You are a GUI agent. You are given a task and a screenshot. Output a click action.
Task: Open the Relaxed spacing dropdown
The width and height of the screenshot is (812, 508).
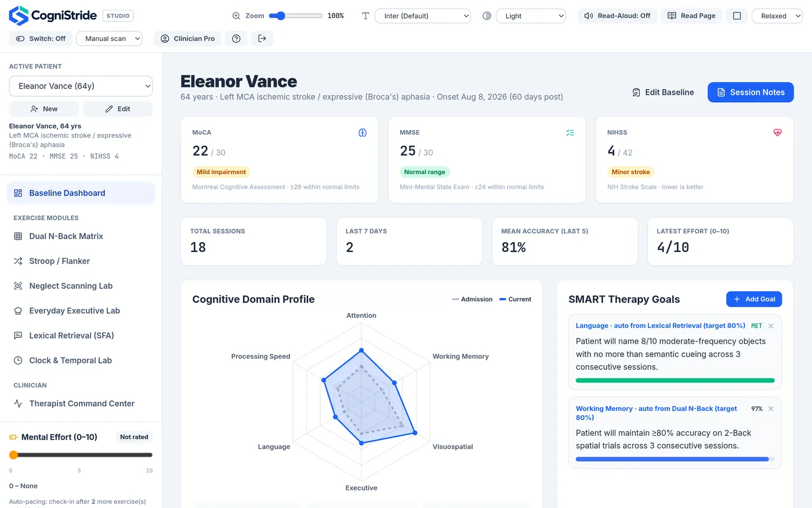pos(777,16)
